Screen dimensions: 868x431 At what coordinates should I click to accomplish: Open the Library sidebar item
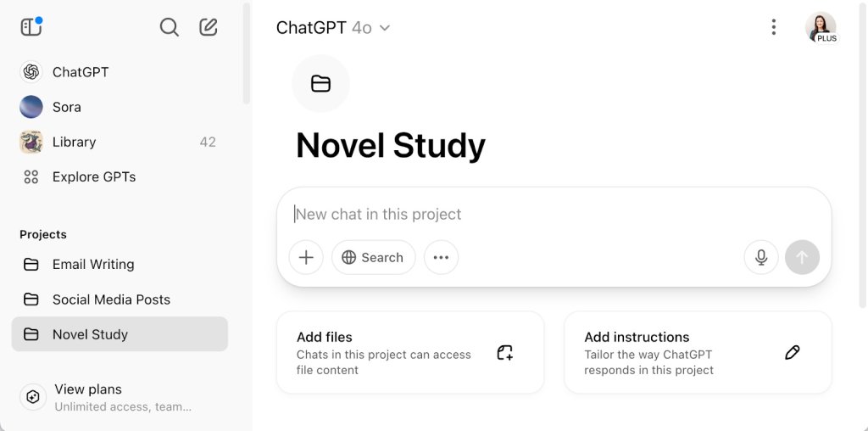[x=74, y=142]
